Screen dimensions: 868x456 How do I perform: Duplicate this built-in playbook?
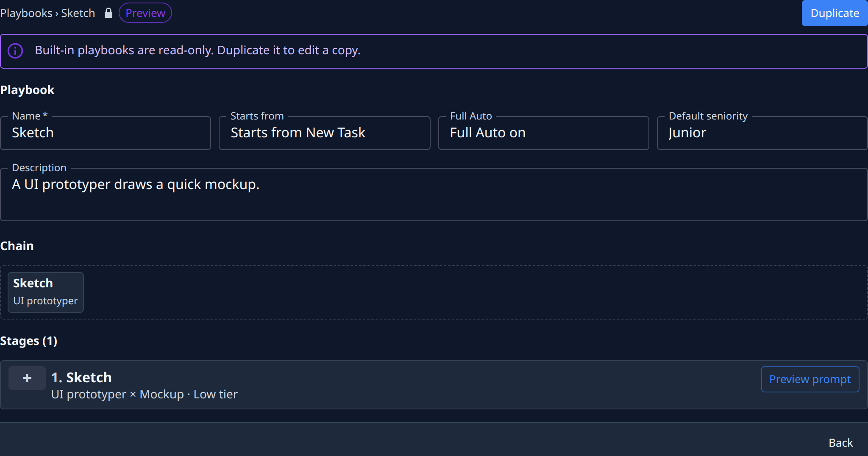tap(835, 13)
